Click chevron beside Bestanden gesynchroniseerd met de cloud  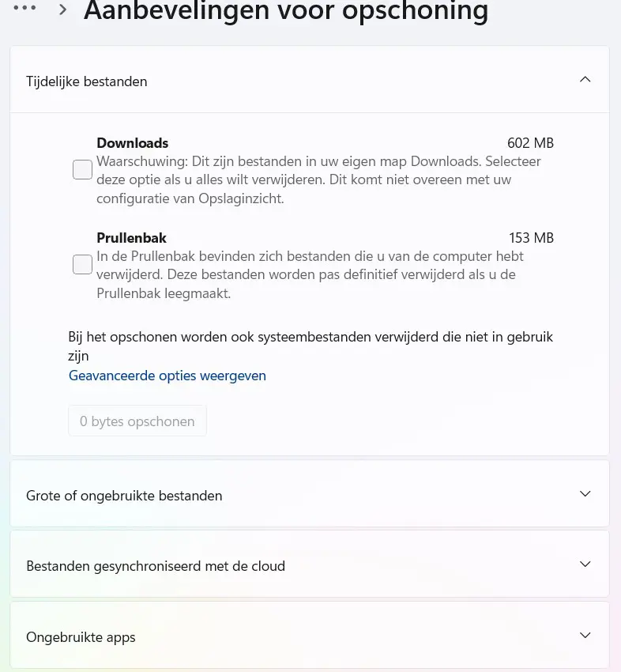coord(585,564)
